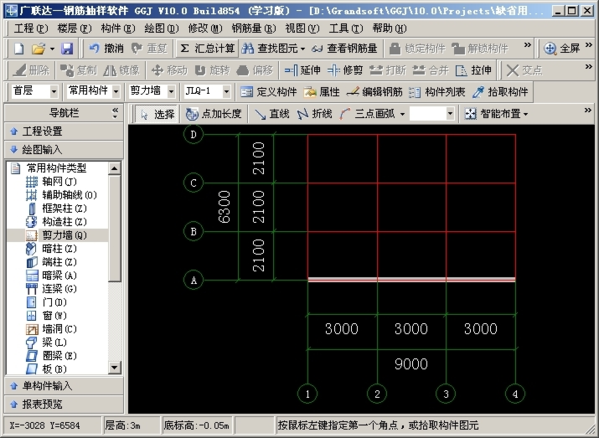Image resolution: width=599 pixels, height=438 pixels.
Task: Open dropdown arrow beside 三点画弧
Action: (x=402, y=114)
